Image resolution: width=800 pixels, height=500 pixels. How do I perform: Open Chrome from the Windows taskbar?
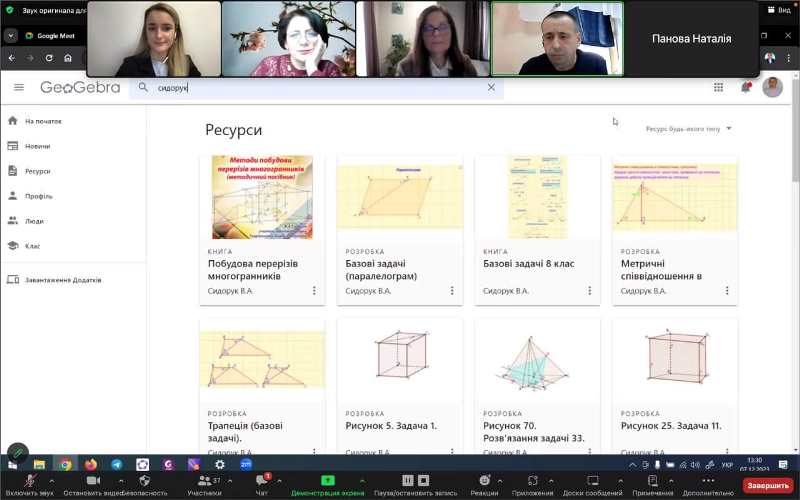65,464
